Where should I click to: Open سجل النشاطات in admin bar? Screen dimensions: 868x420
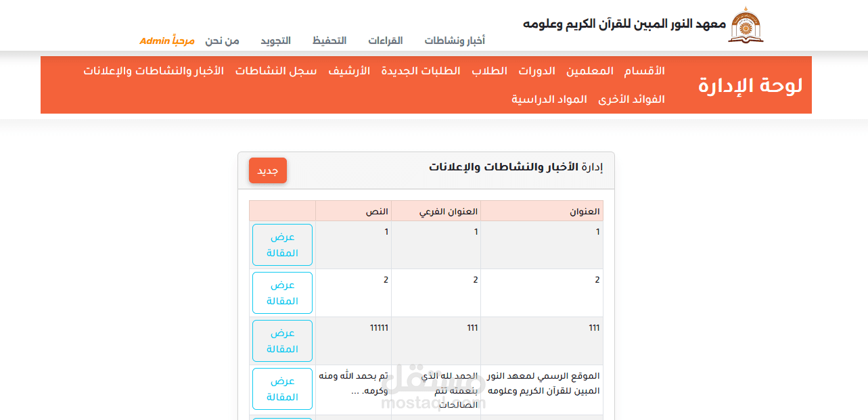pos(276,70)
